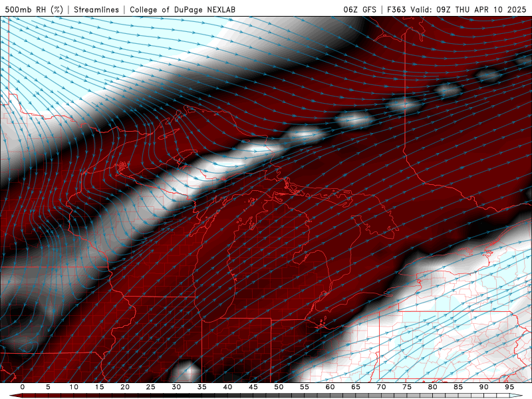Select the "06Z GFS" model run label
The width and height of the screenshot is (532, 399).
360,9
